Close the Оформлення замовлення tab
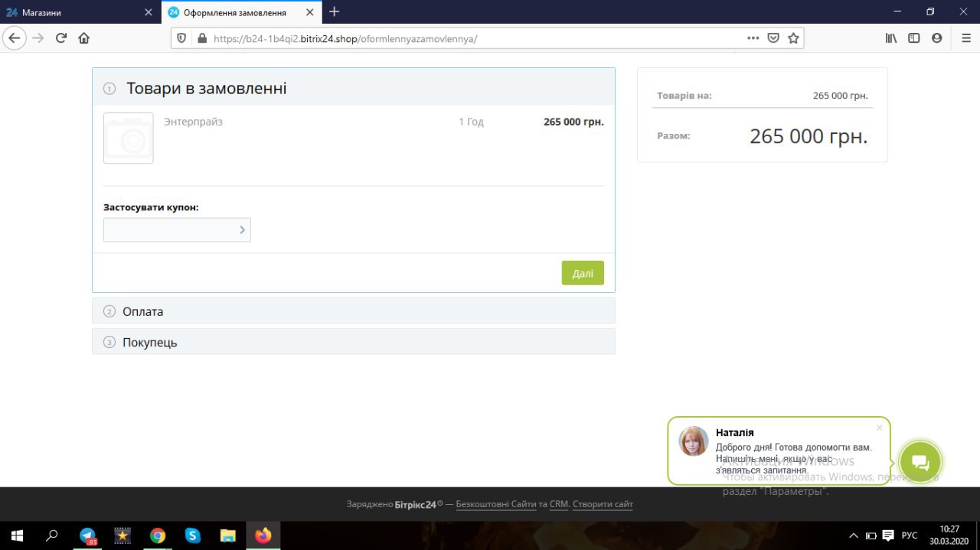This screenshot has height=550, width=980. pyautogui.click(x=309, y=12)
